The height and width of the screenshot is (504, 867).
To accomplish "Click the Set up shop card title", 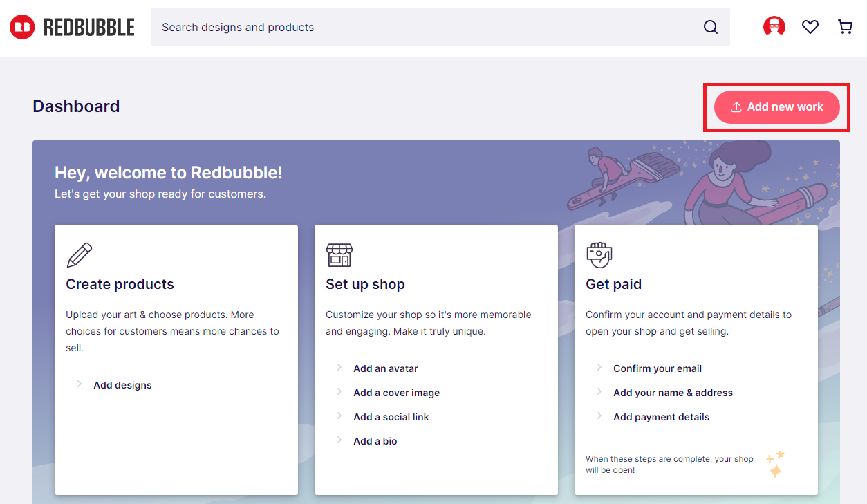I will (x=365, y=284).
